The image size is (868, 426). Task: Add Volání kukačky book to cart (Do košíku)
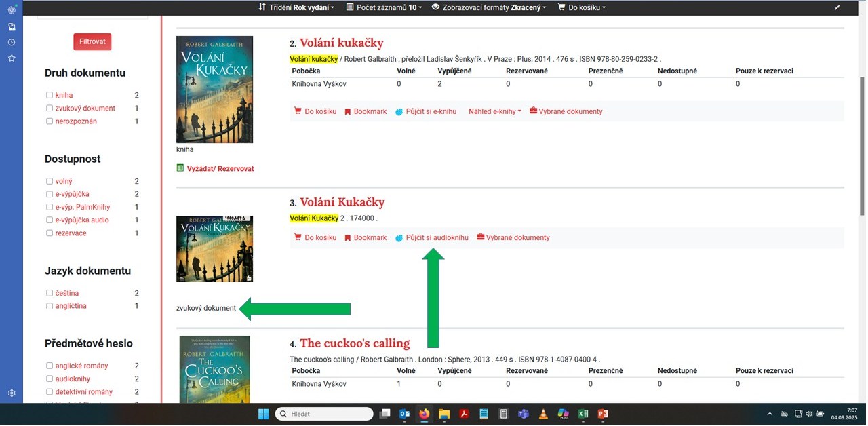[315, 111]
